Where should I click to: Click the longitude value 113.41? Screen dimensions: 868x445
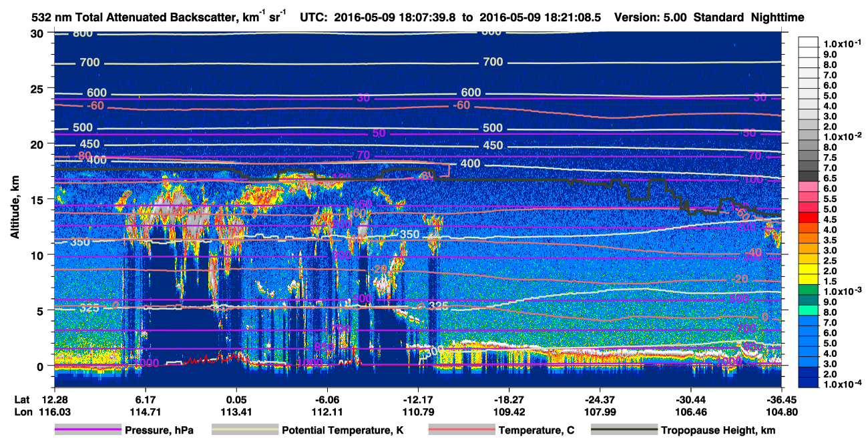click(236, 412)
